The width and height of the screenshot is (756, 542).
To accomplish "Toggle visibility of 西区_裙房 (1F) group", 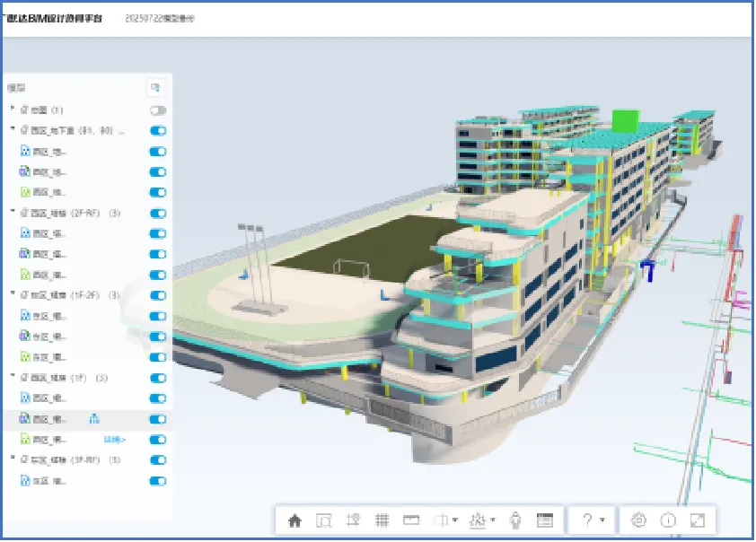I will tap(158, 378).
